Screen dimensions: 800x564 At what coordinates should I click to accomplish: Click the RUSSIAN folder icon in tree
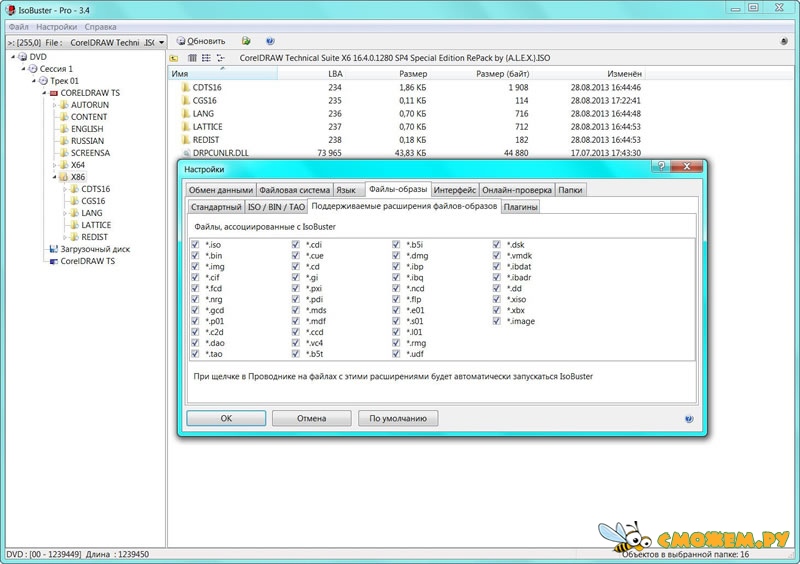[x=64, y=141]
